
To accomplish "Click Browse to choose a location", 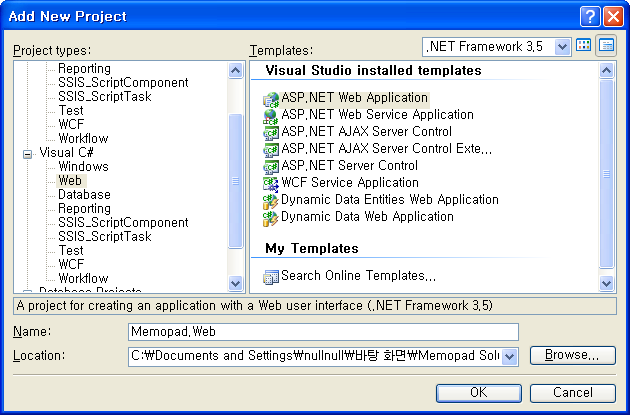I will 573,355.
